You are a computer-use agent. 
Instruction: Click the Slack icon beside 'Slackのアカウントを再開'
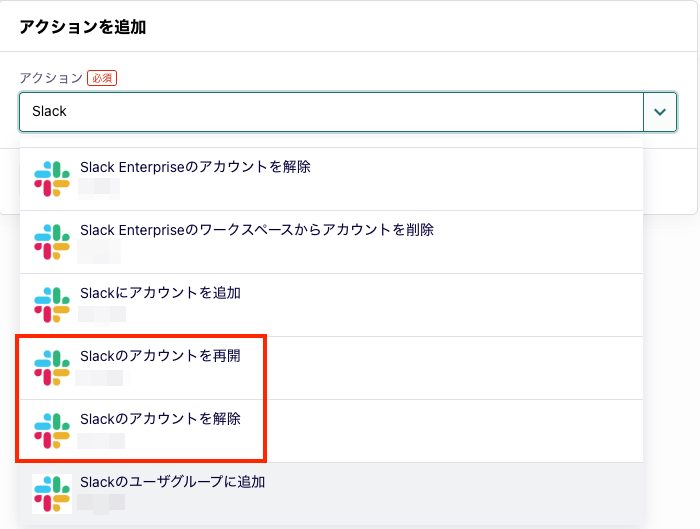(52, 368)
